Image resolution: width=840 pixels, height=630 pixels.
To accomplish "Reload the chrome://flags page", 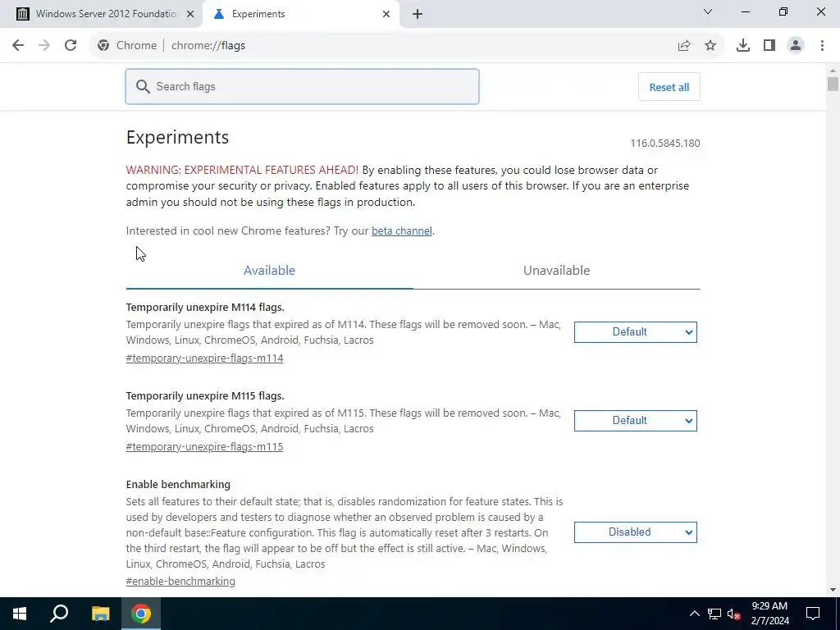I will (71, 46).
